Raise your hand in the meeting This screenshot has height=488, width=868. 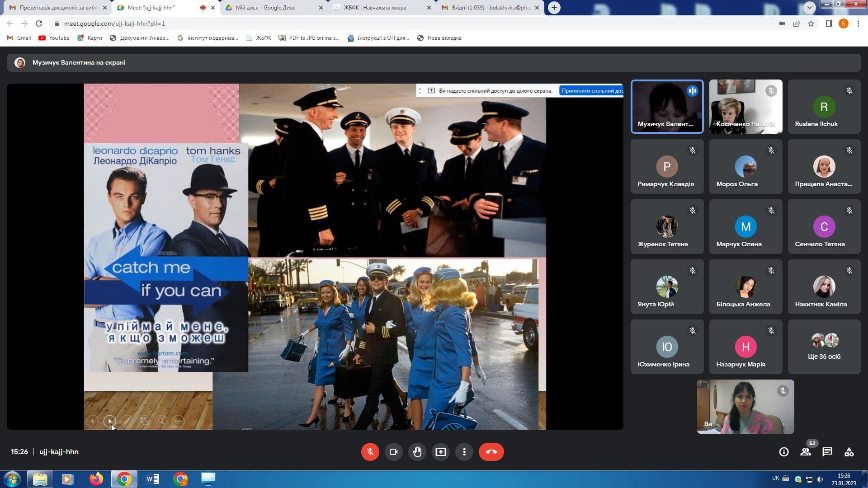(417, 452)
